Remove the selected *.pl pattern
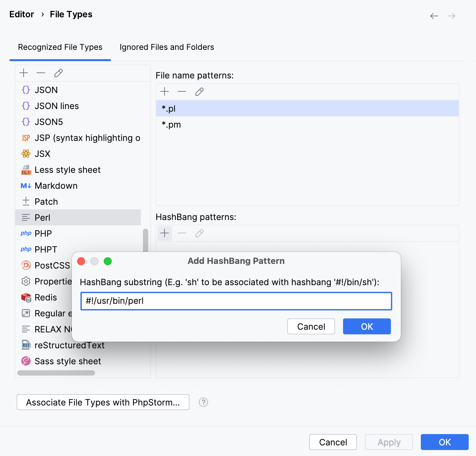Screen dimensions: 476x456 click(182, 91)
